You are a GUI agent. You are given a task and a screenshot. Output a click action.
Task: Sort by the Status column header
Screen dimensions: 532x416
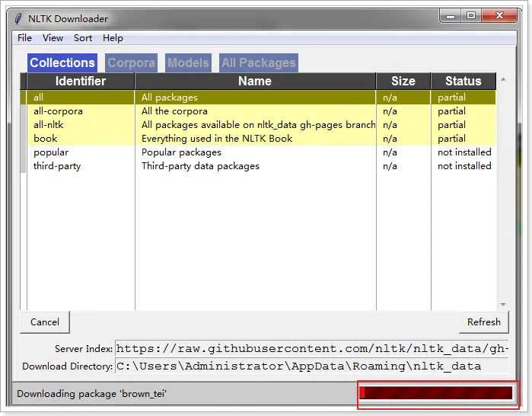[x=464, y=82]
